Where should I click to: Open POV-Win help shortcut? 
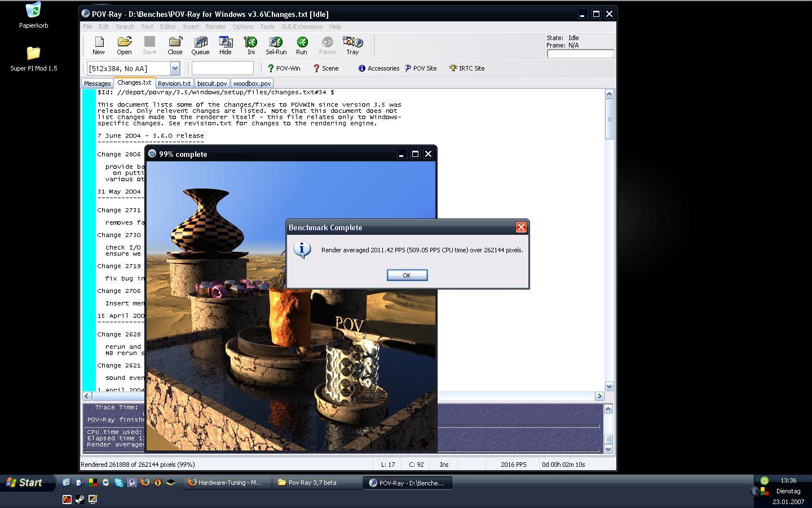(x=284, y=68)
